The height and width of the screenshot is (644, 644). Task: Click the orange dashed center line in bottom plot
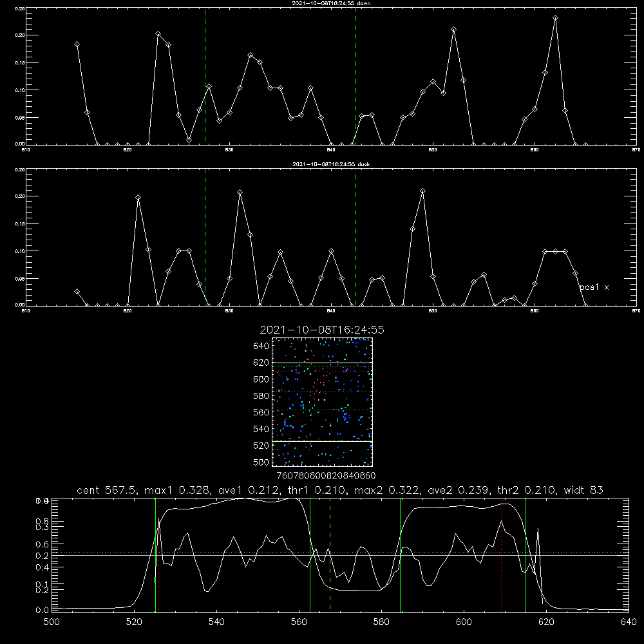[330, 554]
